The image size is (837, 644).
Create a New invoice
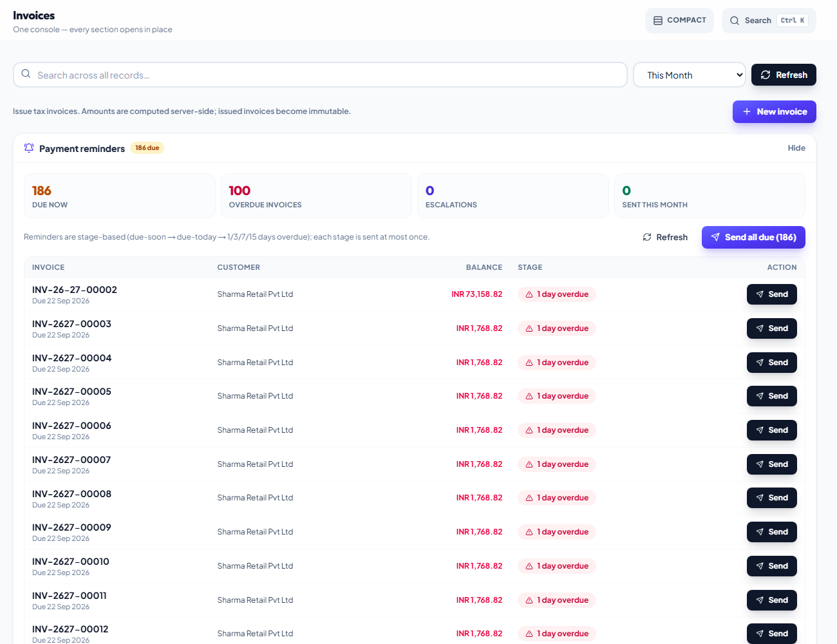point(775,111)
